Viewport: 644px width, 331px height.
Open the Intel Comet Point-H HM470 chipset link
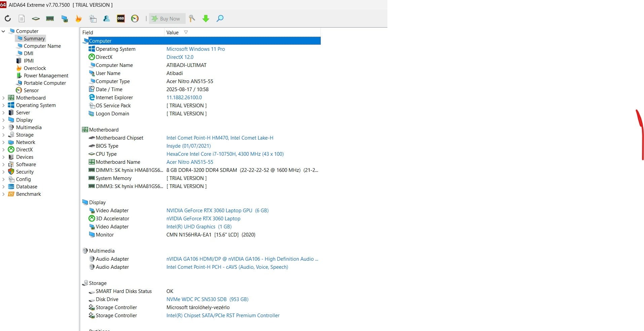(220, 138)
